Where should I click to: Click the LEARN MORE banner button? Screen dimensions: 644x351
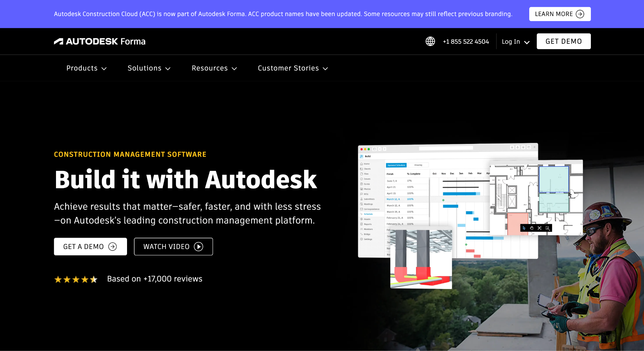coord(560,14)
